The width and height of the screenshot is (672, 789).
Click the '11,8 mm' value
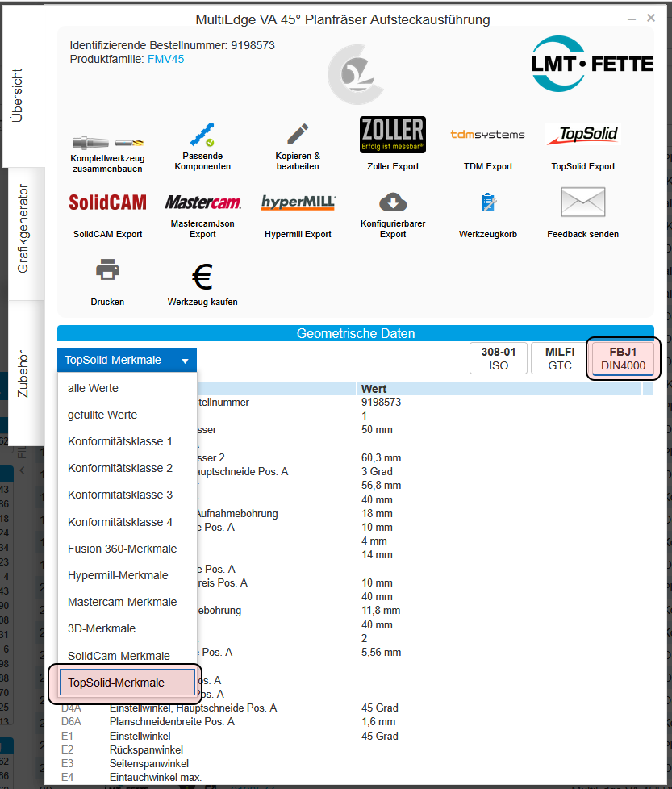coord(381,611)
